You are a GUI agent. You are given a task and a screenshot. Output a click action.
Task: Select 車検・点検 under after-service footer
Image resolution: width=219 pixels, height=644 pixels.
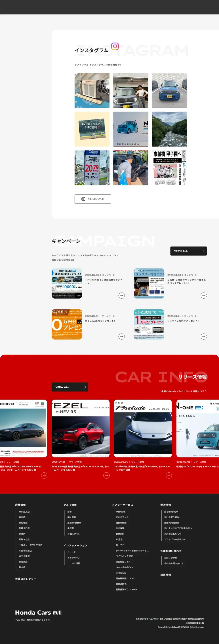pyautogui.click(x=120, y=512)
